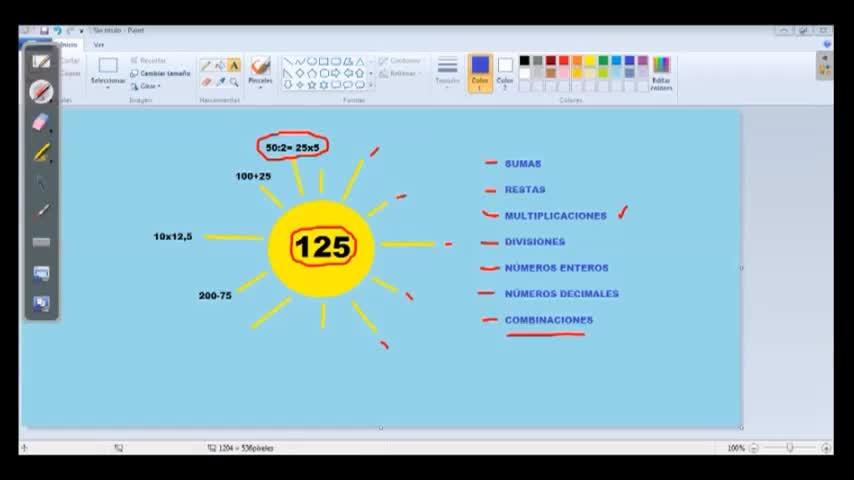The height and width of the screenshot is (480, 854).
Task: Select the Pencil tool in the ribbon
Action: 206,66
